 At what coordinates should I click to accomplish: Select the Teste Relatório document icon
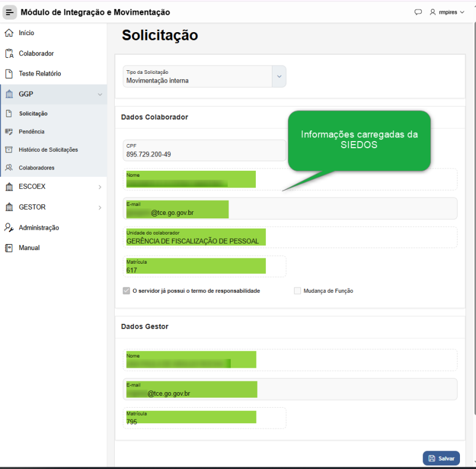(x=9, y=74)
